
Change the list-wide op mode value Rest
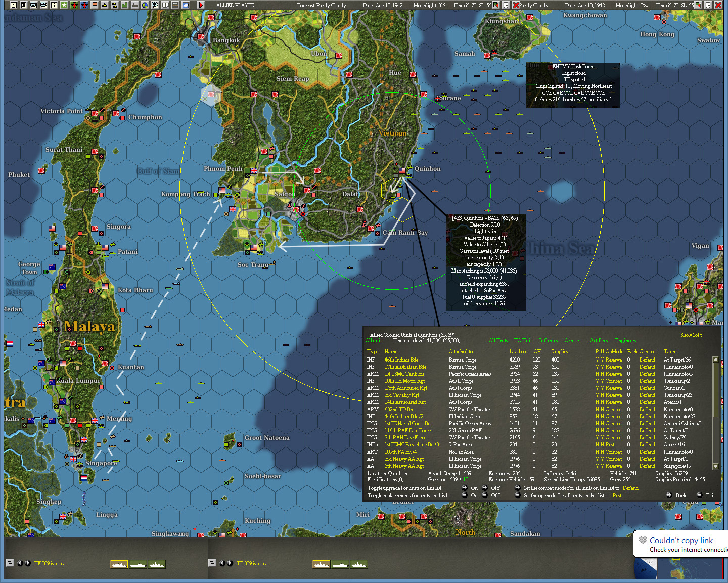tap(617, 495)
